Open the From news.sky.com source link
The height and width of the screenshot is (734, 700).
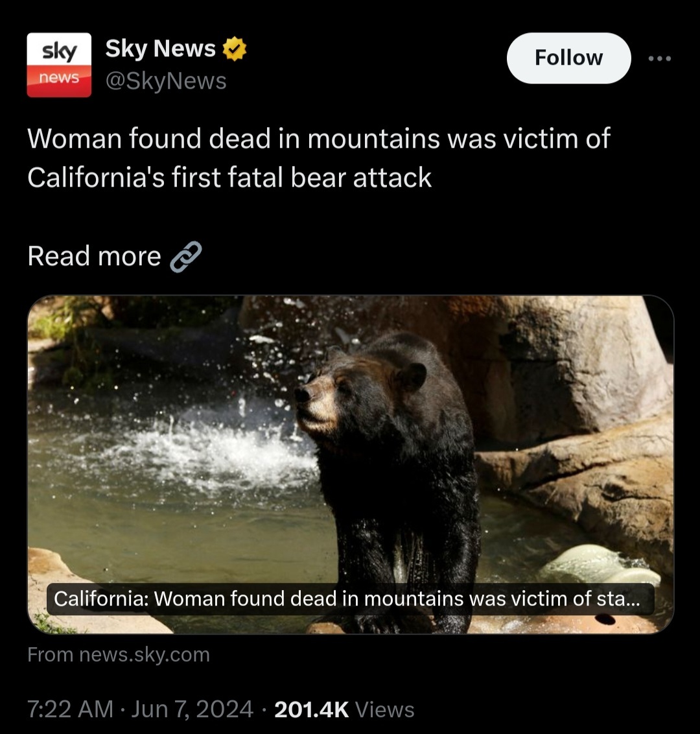coord(119,654)
